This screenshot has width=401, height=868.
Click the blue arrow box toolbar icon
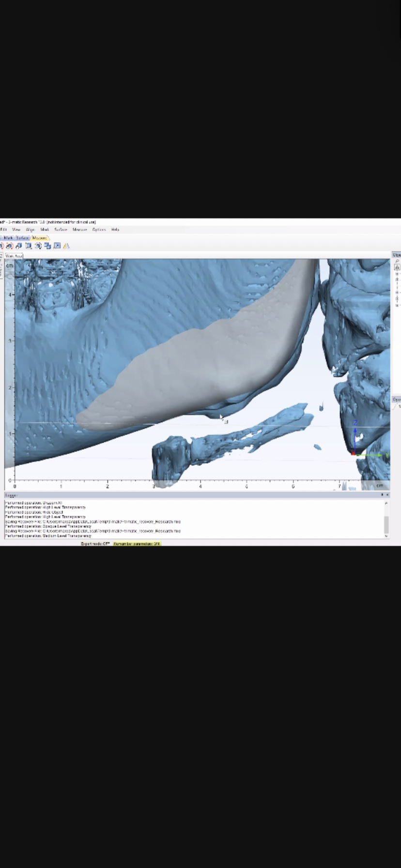click(x=57, y=246)
